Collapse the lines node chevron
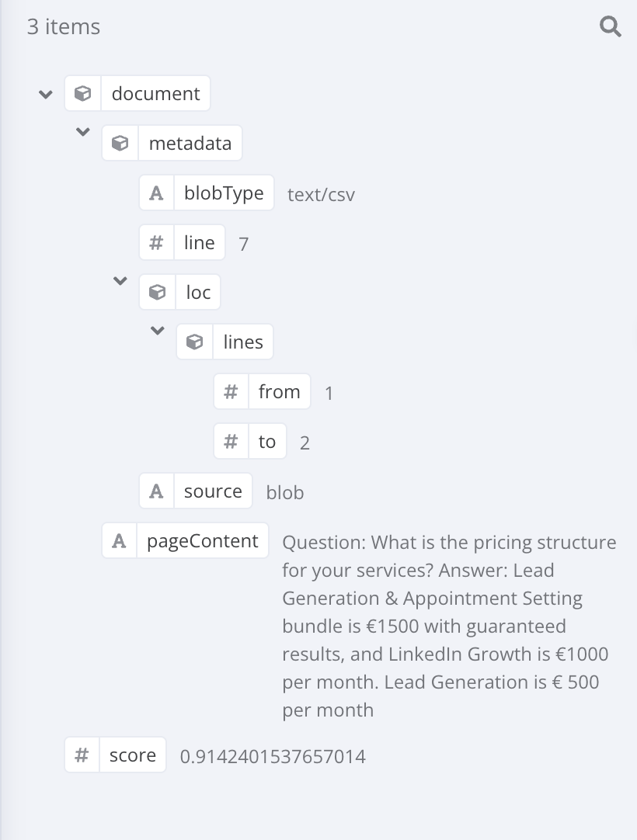637x840 pixels. 158,331
